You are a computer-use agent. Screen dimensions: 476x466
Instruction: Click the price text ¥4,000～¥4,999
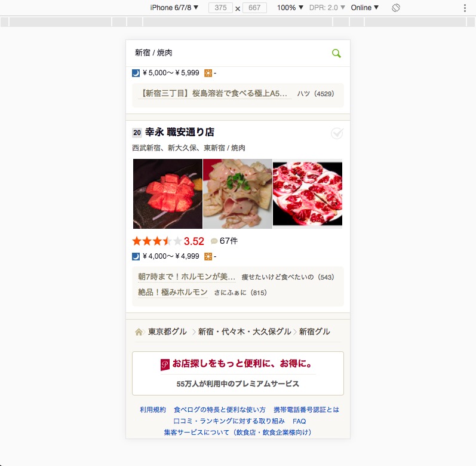click(x=171, y=256)
